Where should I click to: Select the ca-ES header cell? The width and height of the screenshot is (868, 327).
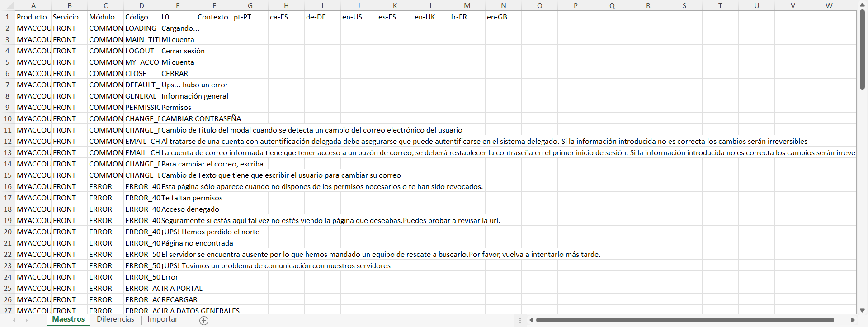pyautogui.click(x=287, y=17)
